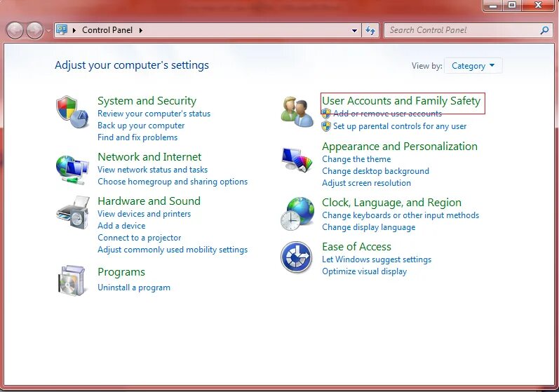Click the refresh button in the address bar
The image size is (559, 392).
pyautogui.click(x=370, y=31)
